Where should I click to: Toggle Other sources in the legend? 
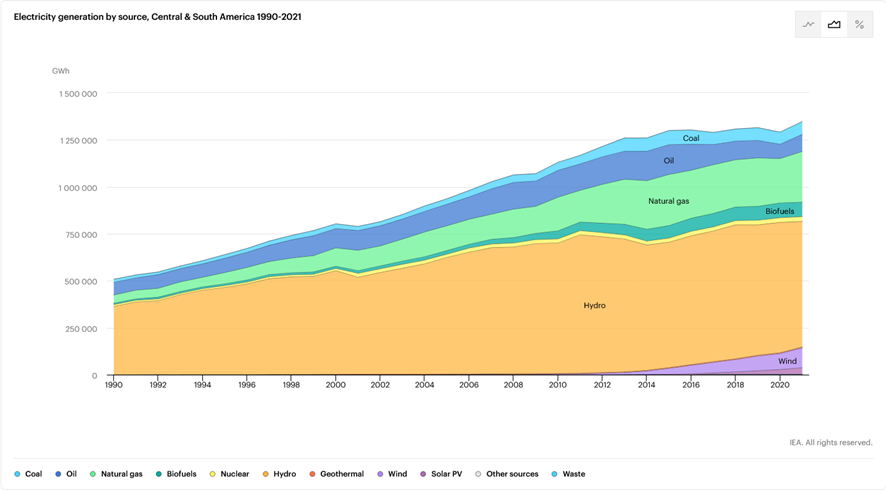(x=506, y=474)
